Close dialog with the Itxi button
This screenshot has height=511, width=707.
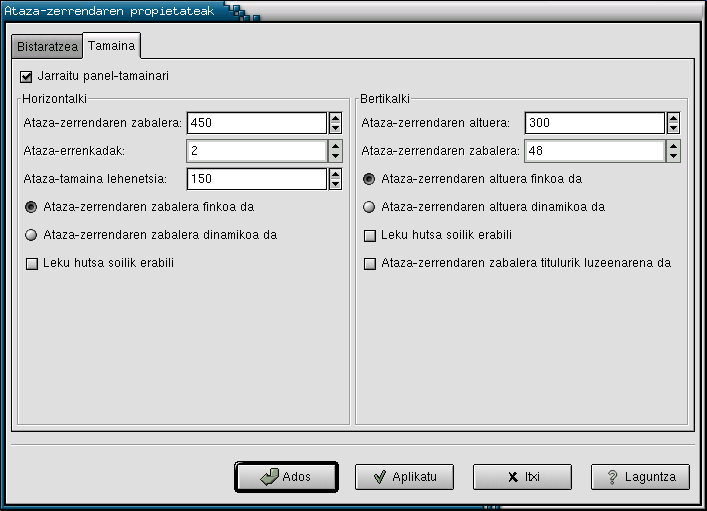522,477
